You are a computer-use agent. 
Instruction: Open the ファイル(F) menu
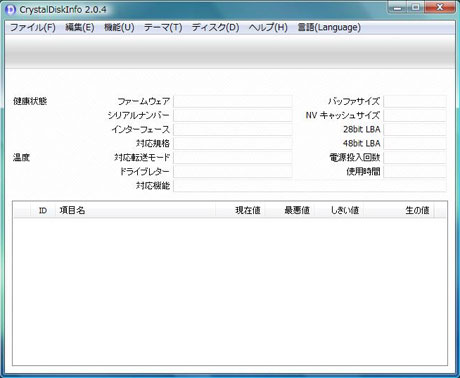(33, 27)
